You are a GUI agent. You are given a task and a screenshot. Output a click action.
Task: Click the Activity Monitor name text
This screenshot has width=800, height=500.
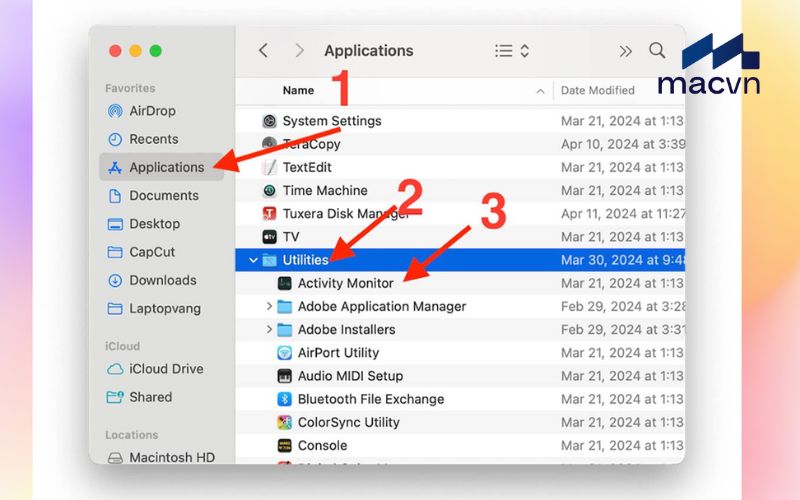(x=345, y=283)
